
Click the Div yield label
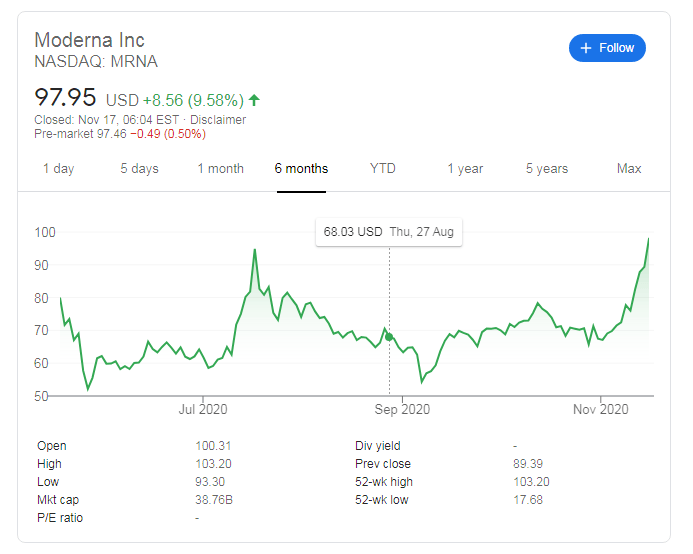(378, 446)
